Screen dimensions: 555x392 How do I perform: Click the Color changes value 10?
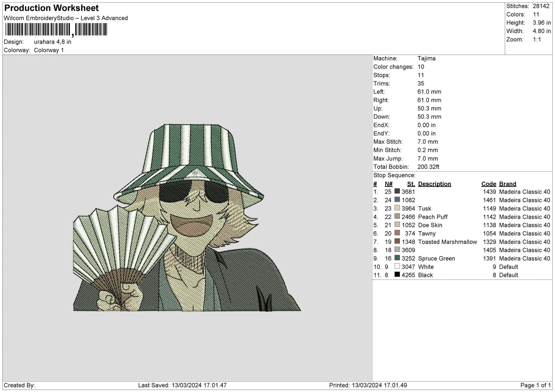pos(421,67)
